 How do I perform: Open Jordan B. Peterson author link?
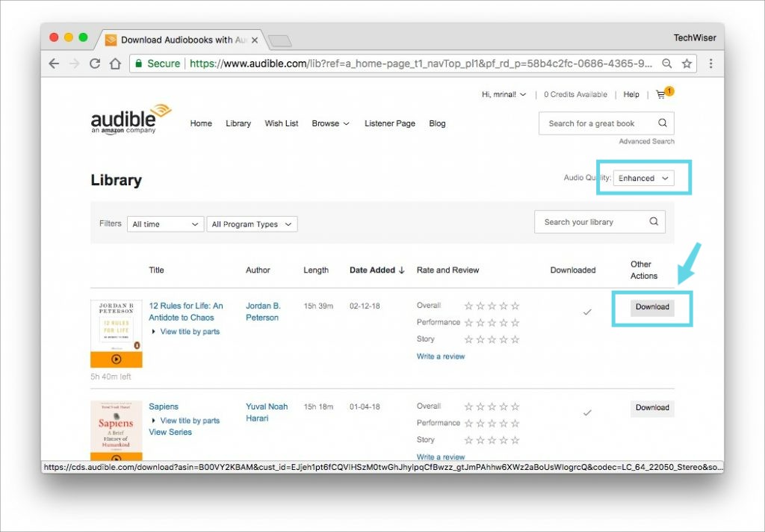[x=263, y=312]
